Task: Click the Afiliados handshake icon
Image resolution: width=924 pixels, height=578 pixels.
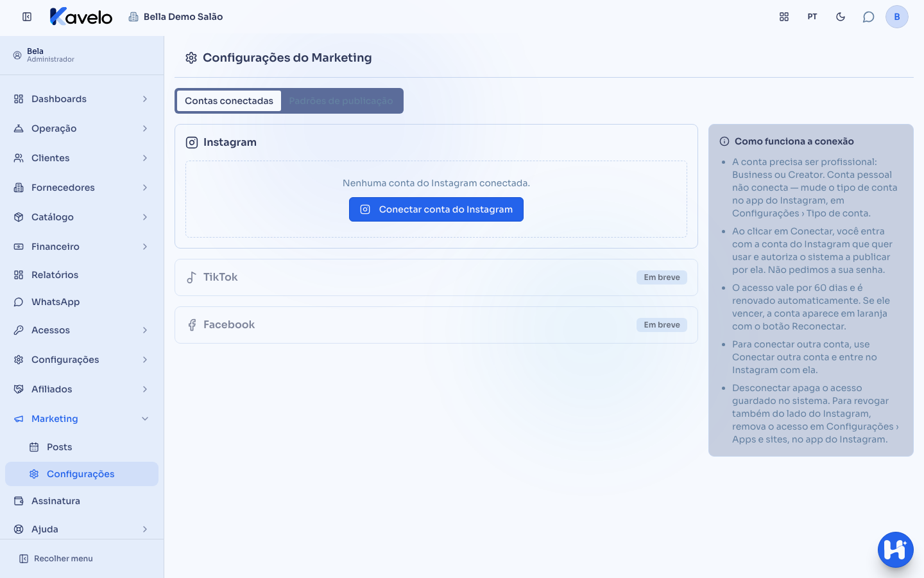Action: tap(19, 389)
